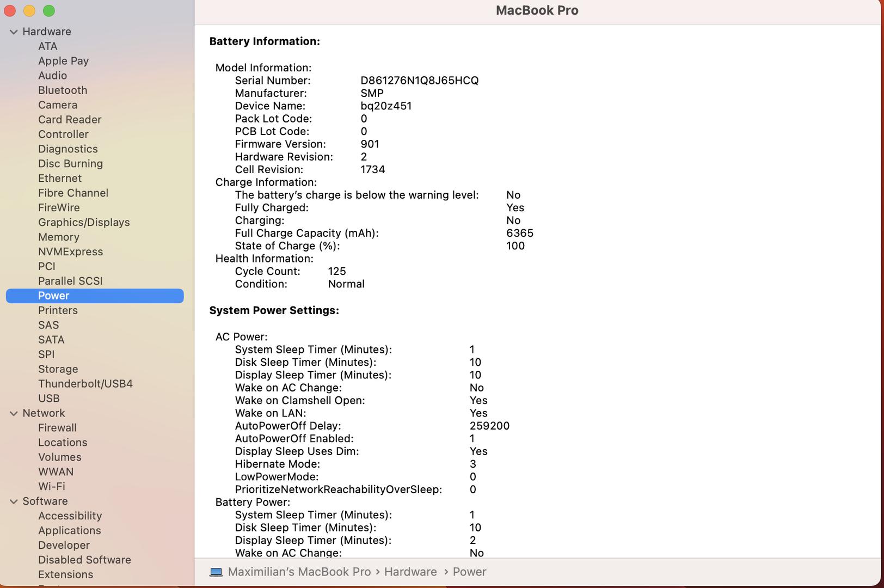
Task: Show the Storage information
Action: 58,369
